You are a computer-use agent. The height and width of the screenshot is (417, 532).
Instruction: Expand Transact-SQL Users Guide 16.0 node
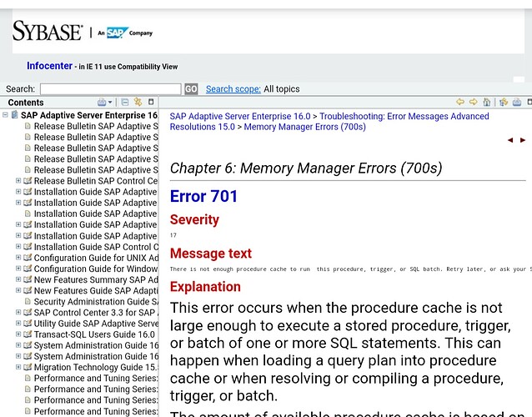pos(18,334)
